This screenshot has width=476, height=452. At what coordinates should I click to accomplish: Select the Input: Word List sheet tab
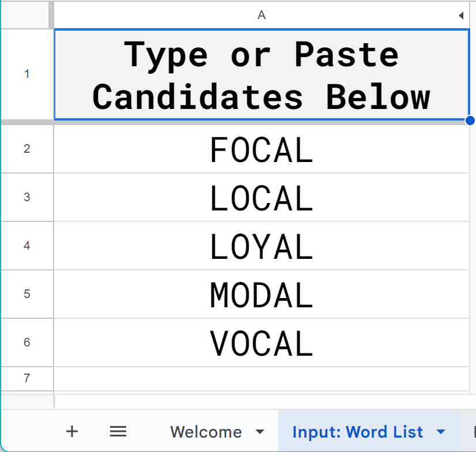(357, 432)
